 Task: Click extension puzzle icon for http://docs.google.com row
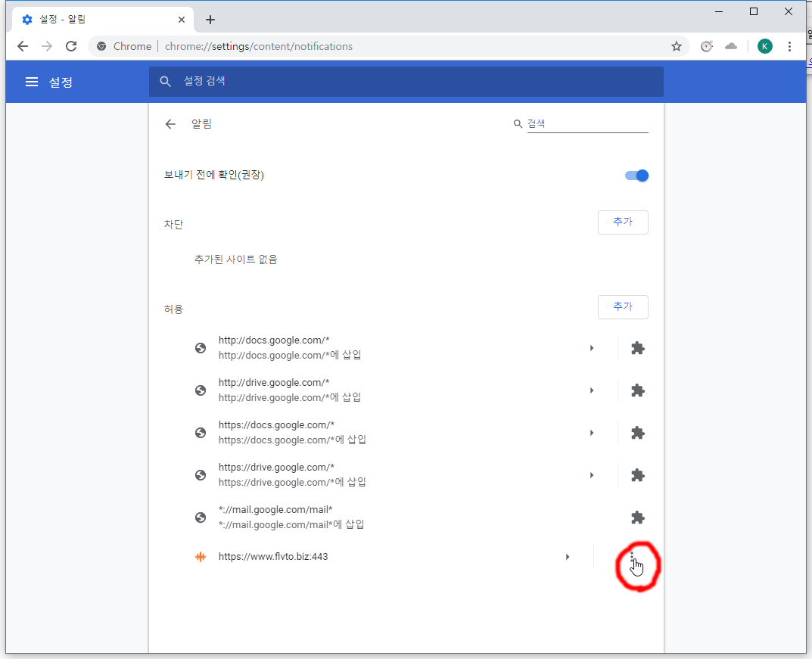[637, 348]
